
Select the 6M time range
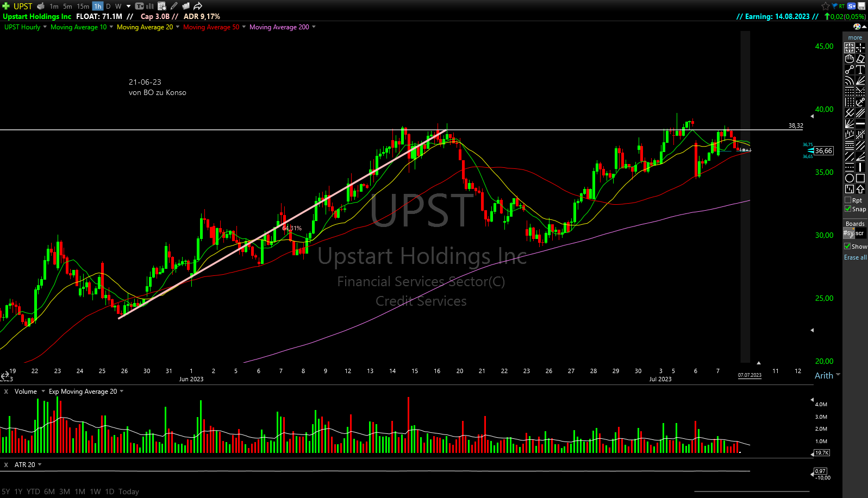[x=49, y=491]
